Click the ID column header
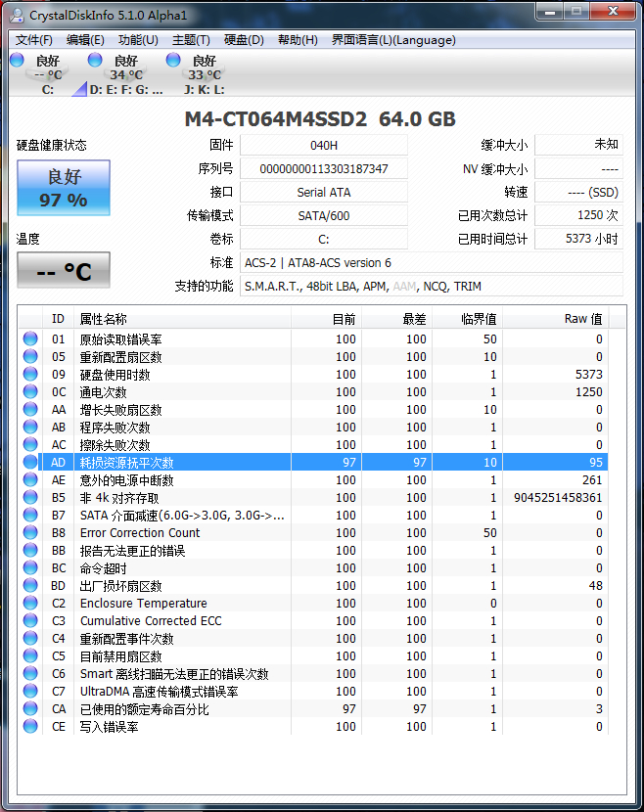The image size is (644, 812). pyautogui.click(x=58, y=319)
